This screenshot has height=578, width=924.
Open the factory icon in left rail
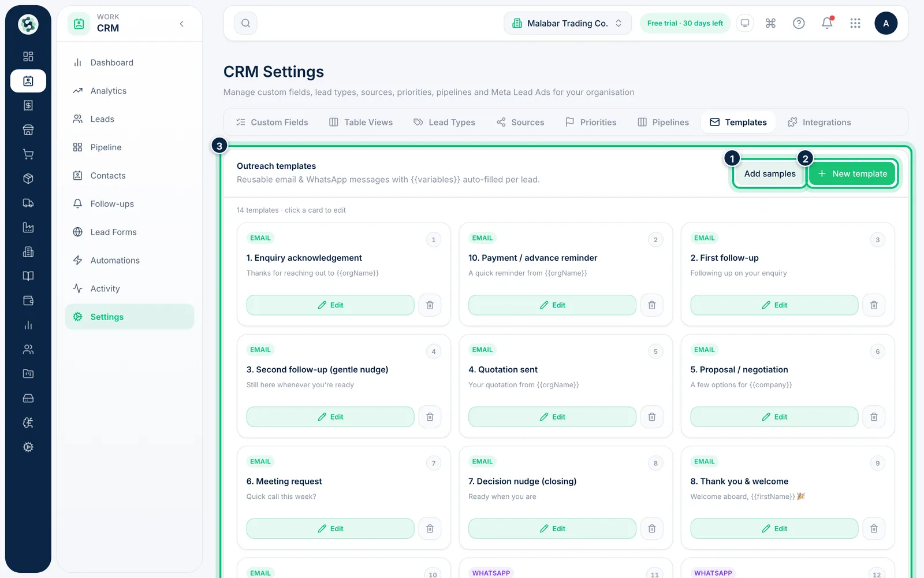(x=28, y=227)
